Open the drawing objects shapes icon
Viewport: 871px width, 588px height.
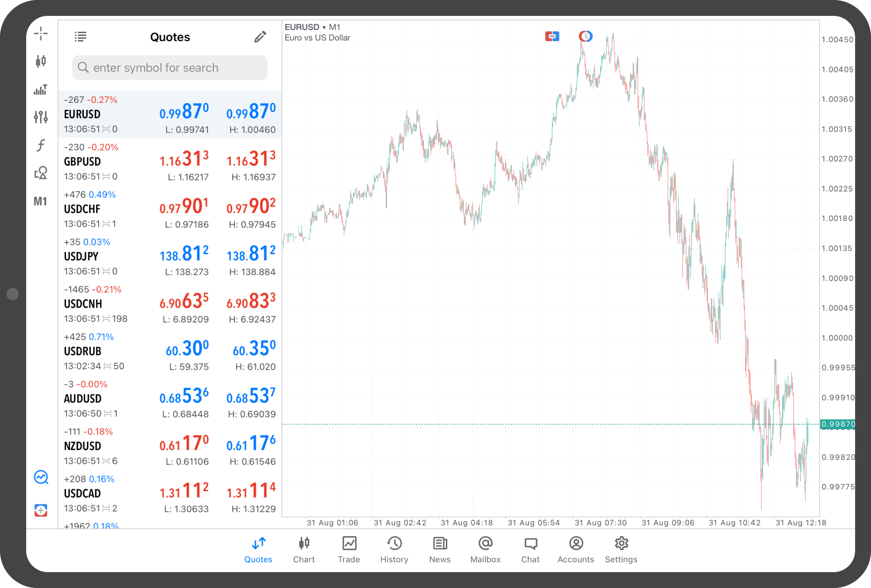point(41,173)
